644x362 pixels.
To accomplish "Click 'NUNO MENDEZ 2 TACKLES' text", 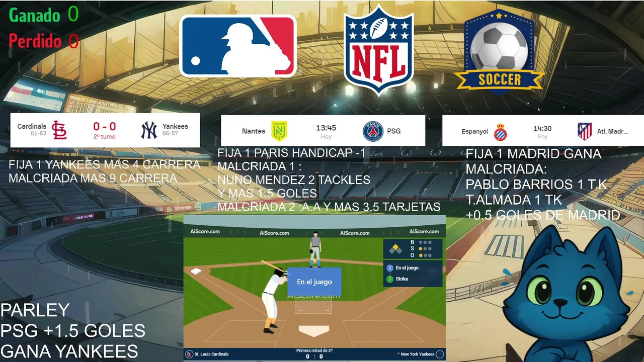I will 294,180.
